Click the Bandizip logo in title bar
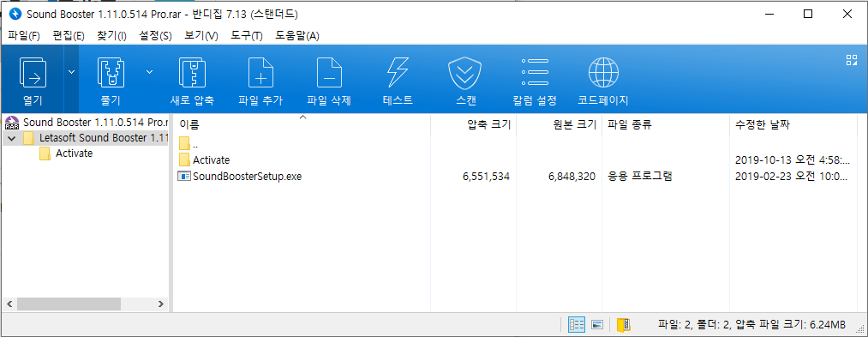The image size is (868, 337). [15, 14]
